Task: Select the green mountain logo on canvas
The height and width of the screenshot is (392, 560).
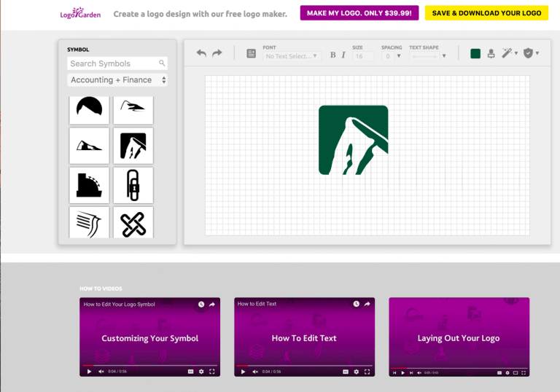Action: click(353, 140)
